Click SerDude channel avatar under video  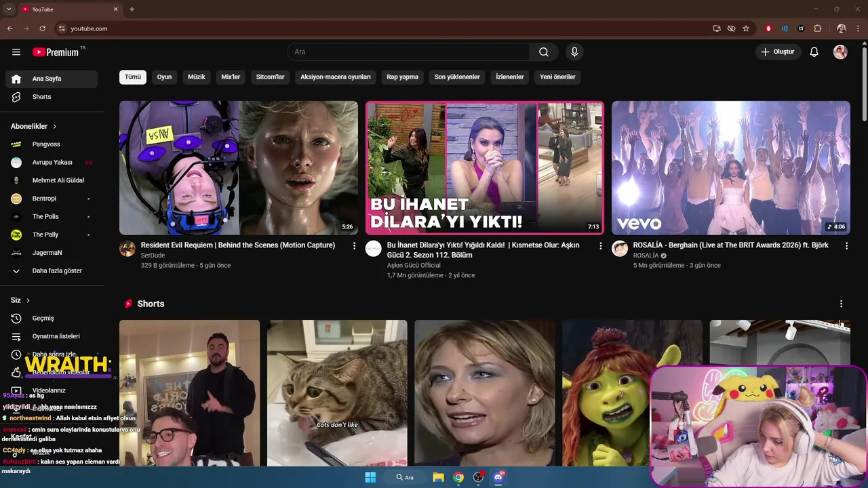(x=127, y=248)
